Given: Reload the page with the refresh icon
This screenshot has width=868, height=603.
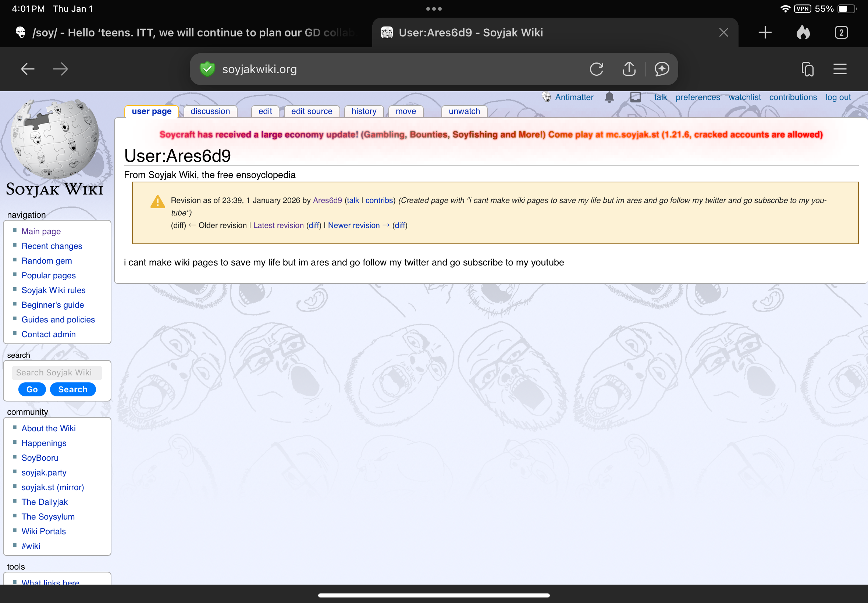Looking at the screenshot, I should coord(596,69).
